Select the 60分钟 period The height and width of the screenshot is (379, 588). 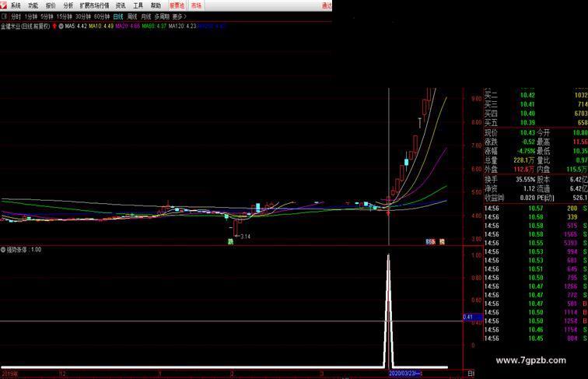tap(102, 16)
